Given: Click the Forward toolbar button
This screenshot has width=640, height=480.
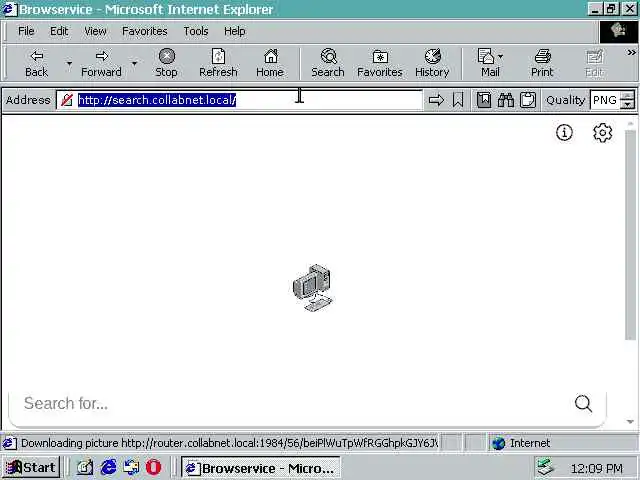Looking at the screenshot, I should [101, 63].
